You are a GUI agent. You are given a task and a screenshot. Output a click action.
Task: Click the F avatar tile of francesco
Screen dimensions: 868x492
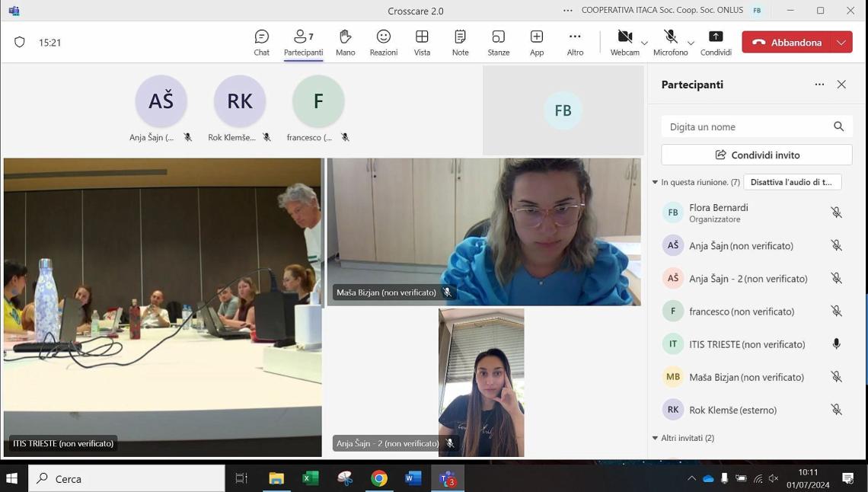click(318, 101)
